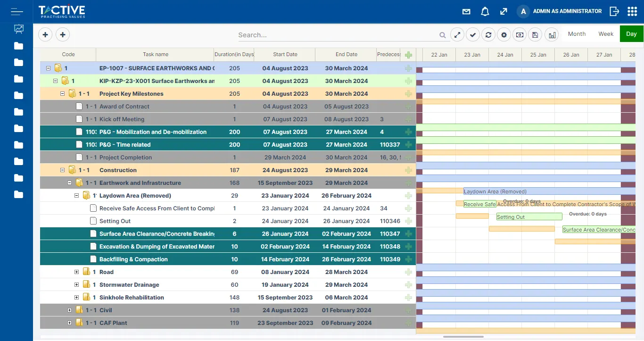Screen dimensions: 644x341
Task: Click into the Search field
Action: click(337, 35)
